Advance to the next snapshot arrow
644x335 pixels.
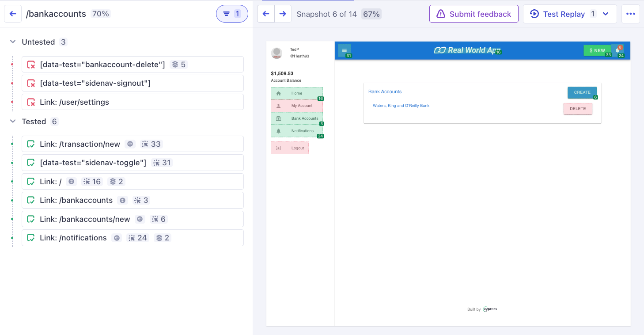pyautogui.click(x=283, y=14)
